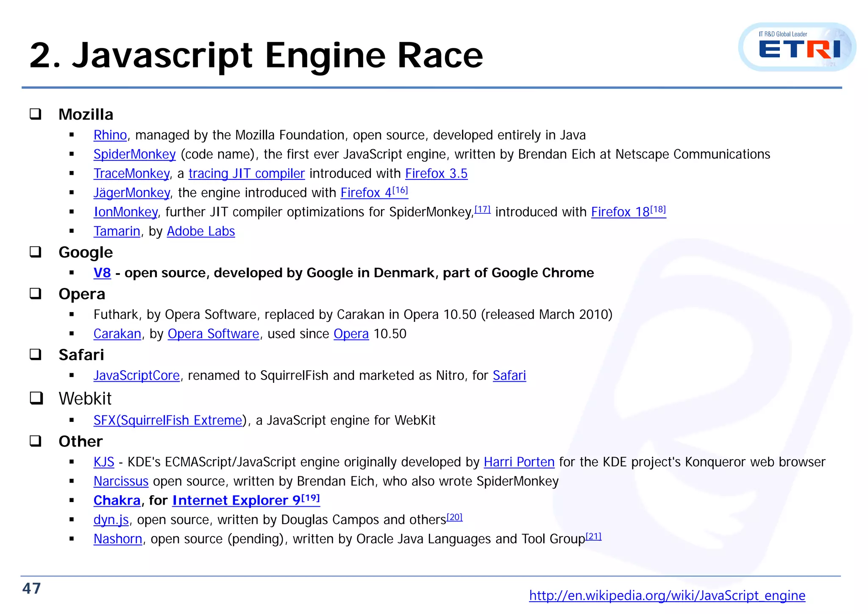Screen dimensions: 868x614
Task: Click the Carakan link
Action: coord(117,334)
